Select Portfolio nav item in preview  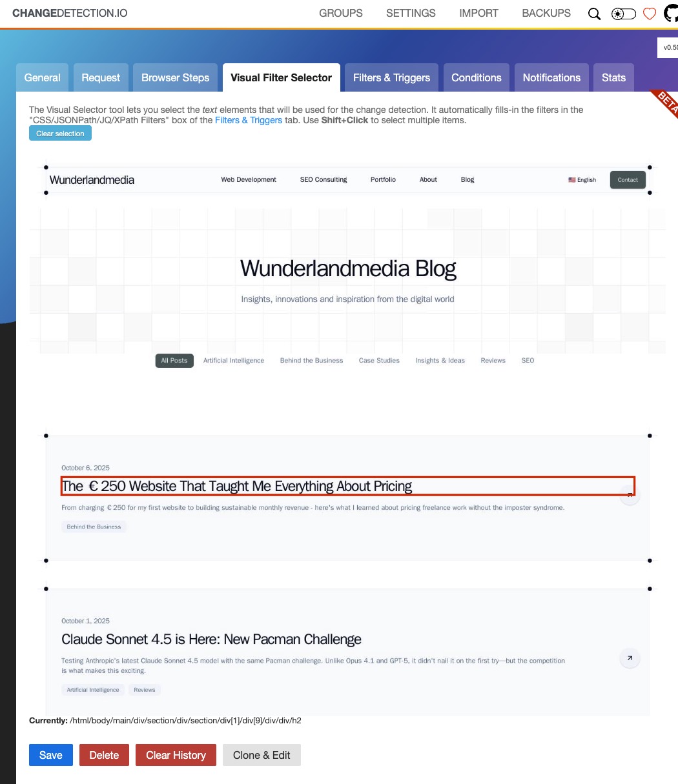click(384, 180)
